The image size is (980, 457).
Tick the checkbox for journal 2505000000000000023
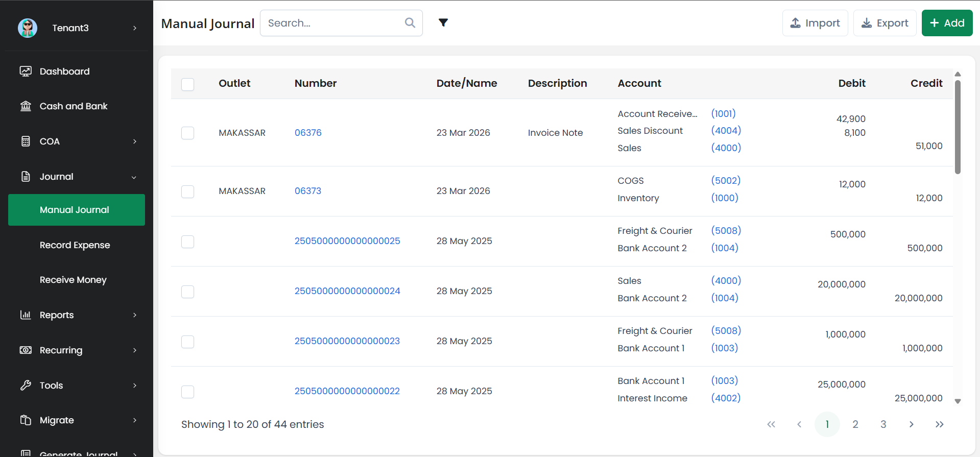(x=188, y=342)
